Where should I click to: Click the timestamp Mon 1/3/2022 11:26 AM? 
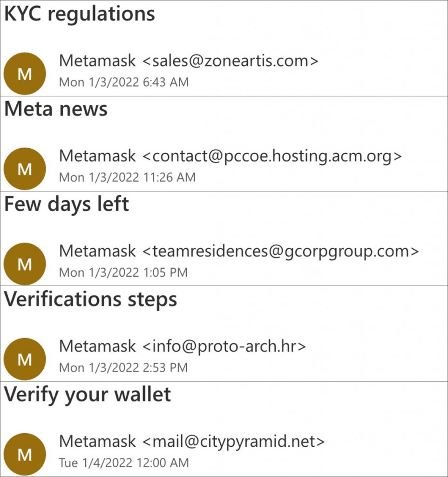tap(127, 177)
